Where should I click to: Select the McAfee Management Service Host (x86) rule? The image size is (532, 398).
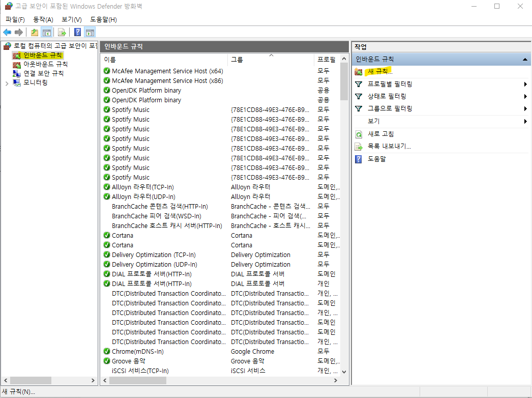coord(221,81)
